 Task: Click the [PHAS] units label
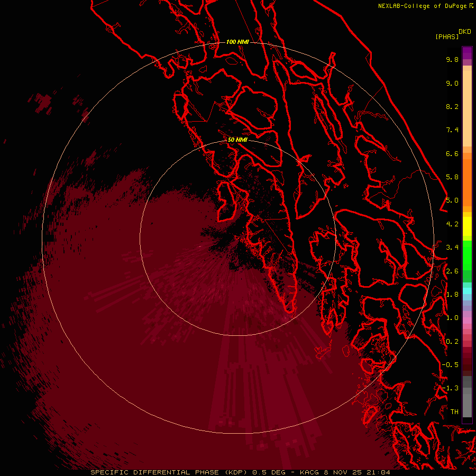(447, 37)
